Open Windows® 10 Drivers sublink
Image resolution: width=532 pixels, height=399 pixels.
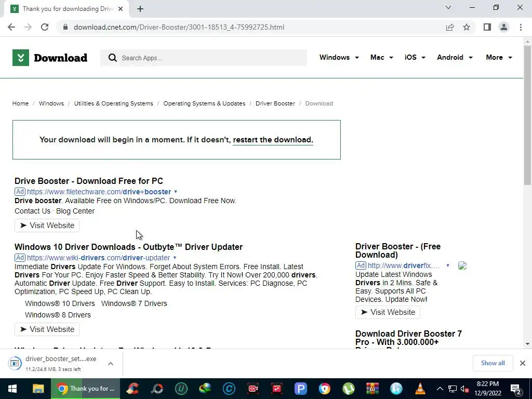[x=60, y=303]
